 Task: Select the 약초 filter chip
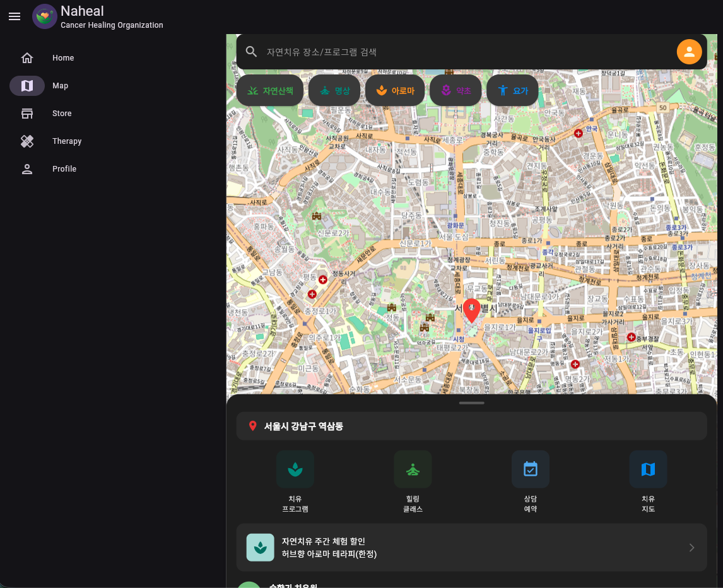pos(456,90)
